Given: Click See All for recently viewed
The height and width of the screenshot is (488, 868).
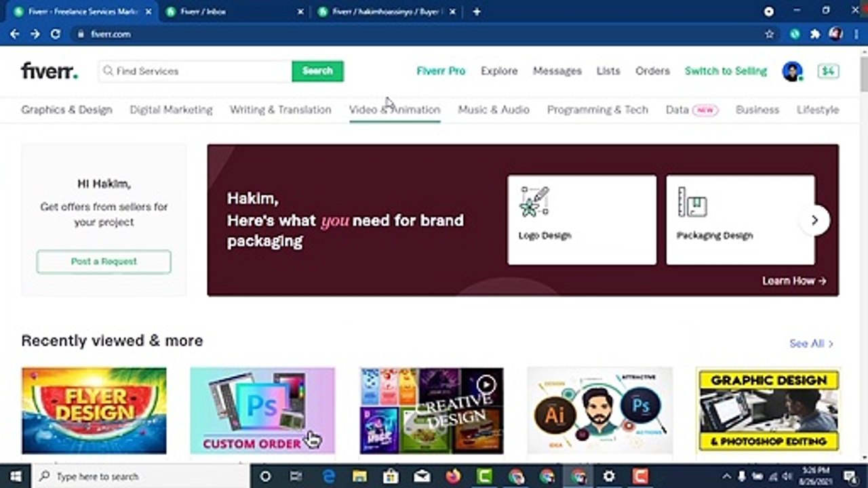Looking at the screenshot, I should point(812,344).
